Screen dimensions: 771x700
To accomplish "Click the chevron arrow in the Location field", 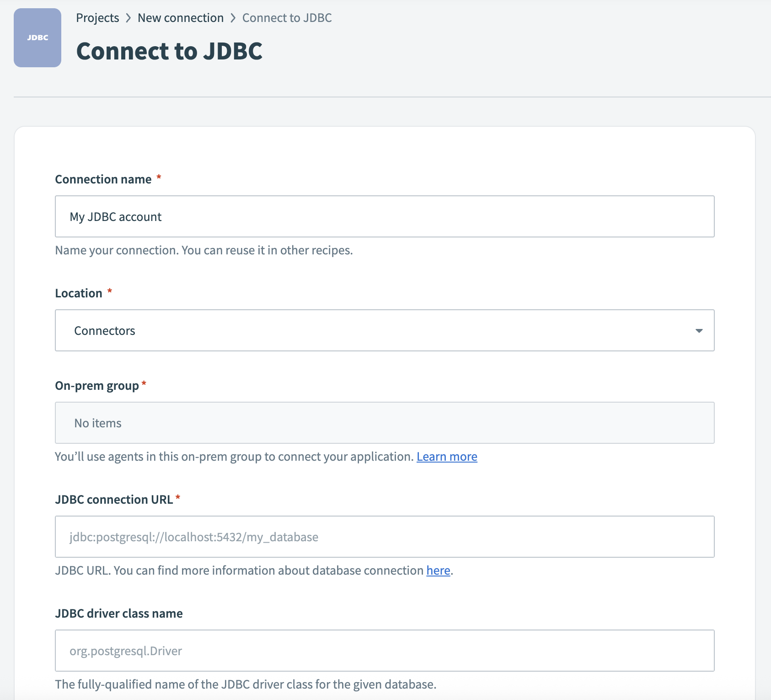I will (x=699, y=330).
